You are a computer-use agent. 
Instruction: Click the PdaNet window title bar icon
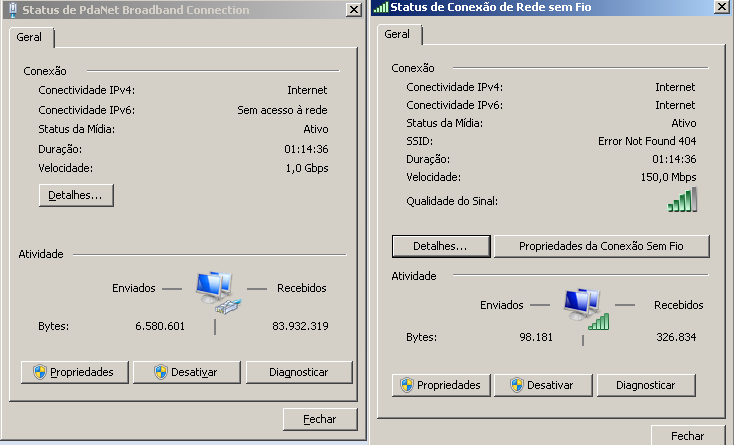click(13, 10)
